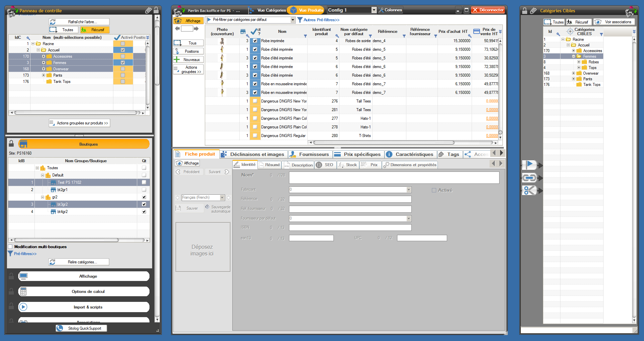This screenshot has height=341, width=644.
Task: Open the Français (French) language dropdown
Action: (x=222, y=198)
